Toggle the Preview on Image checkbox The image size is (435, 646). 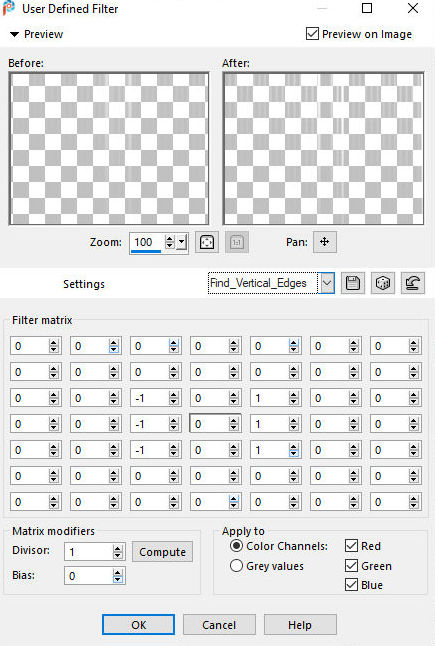click(312, 34)
